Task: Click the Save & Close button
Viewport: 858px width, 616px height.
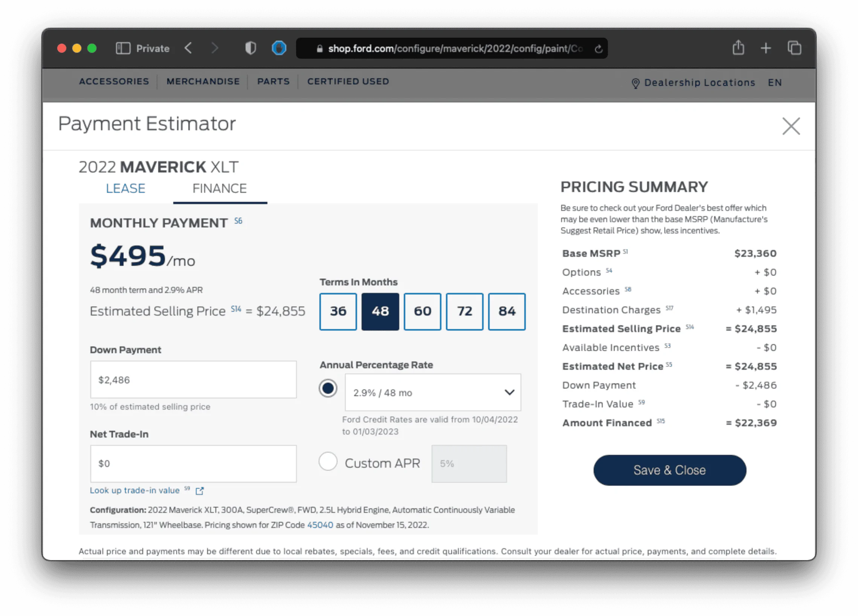Action: click(x=670, y=470)
